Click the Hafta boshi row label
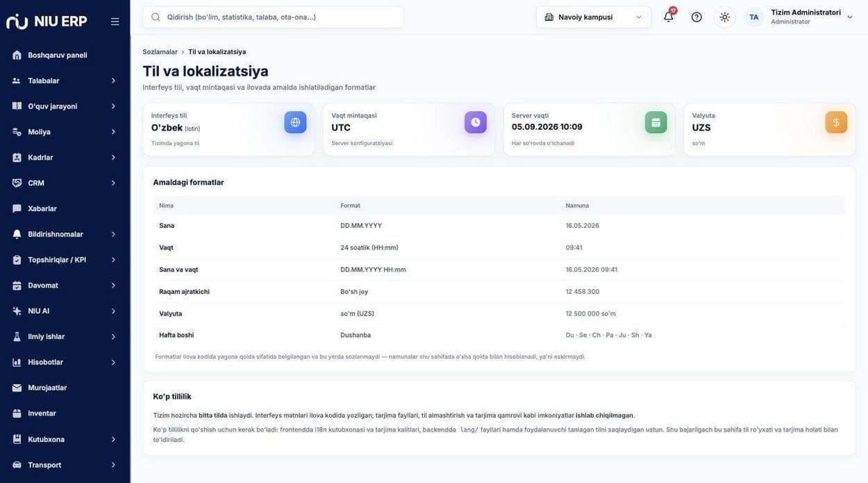Viewport: 868px width, 483px height. pos(176,335)
